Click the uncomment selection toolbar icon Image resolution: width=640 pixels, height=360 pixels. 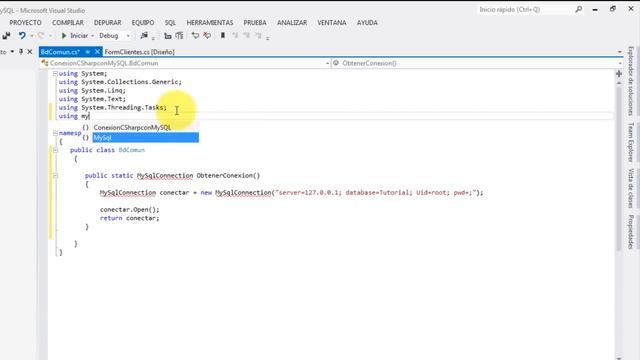pos(207,36)
